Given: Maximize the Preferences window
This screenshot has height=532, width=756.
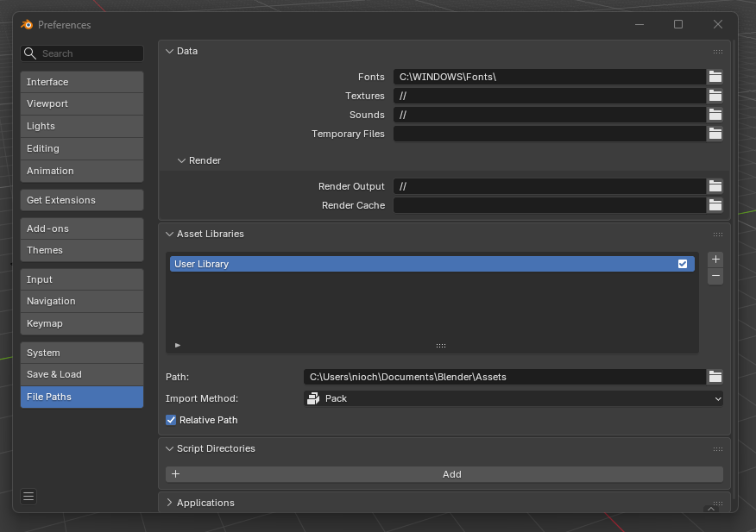Looking at the screenshot, I should [x=677, y=25].
